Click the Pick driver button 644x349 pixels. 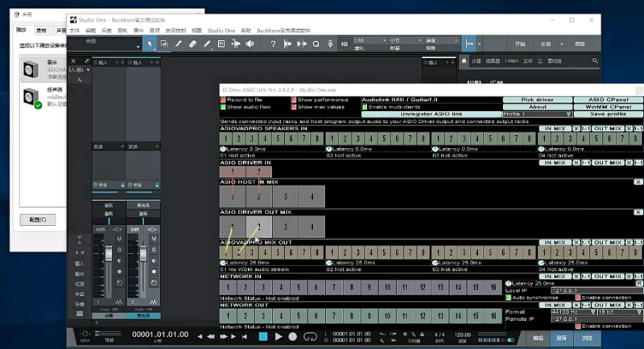point(538,100)
